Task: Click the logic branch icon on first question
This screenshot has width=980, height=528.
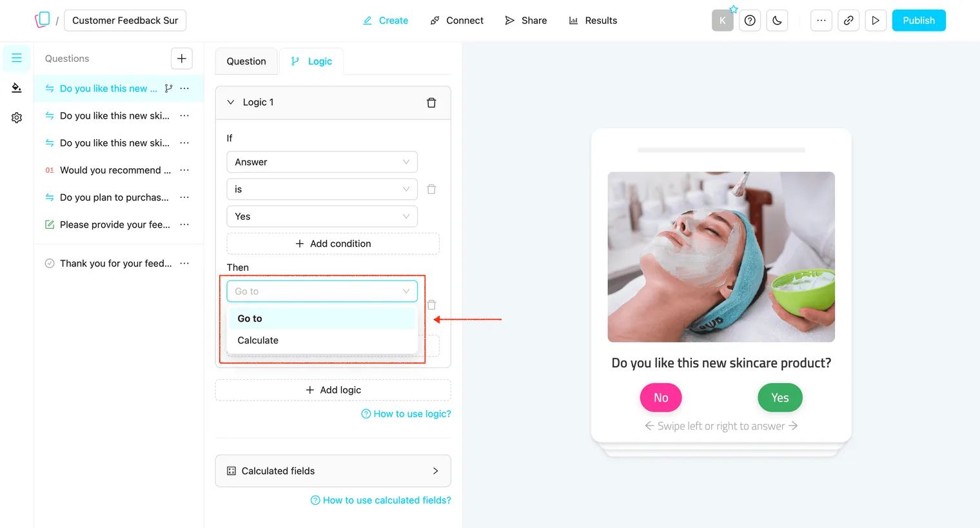Action: [168, 88]
